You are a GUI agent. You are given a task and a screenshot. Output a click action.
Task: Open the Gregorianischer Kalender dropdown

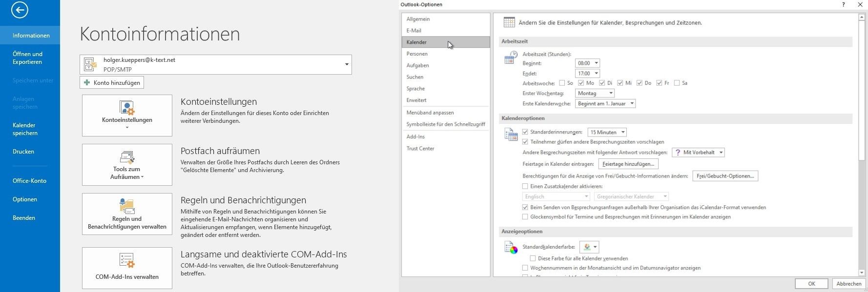[x=631, y=196]
